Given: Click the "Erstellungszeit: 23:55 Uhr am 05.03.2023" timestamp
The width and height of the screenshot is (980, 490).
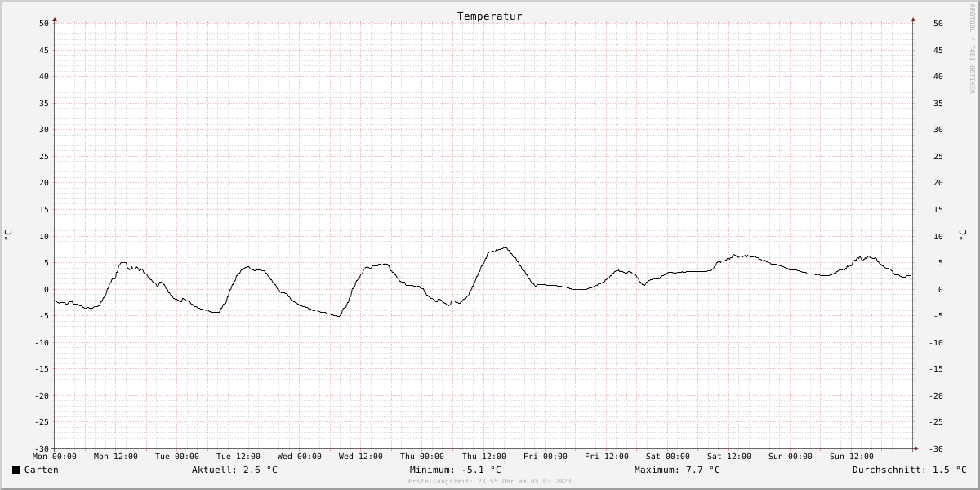Looking at the screenshot, I should 490,482.
